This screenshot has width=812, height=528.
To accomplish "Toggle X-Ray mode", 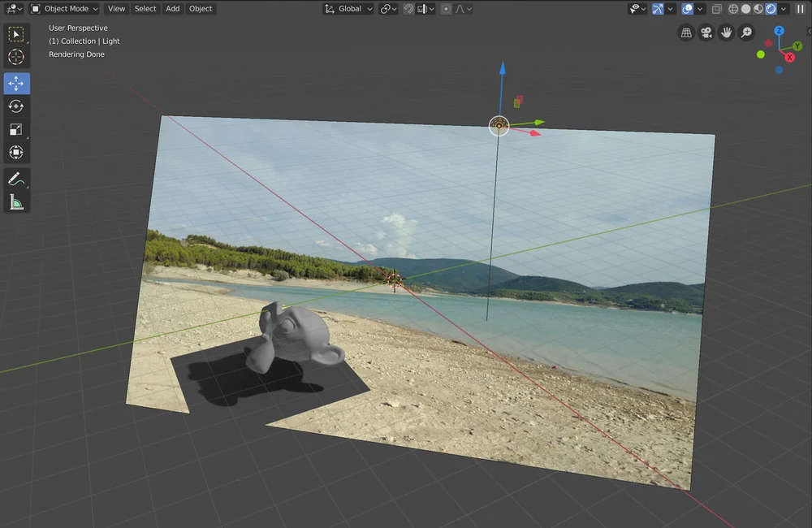I will pos(715,8).
